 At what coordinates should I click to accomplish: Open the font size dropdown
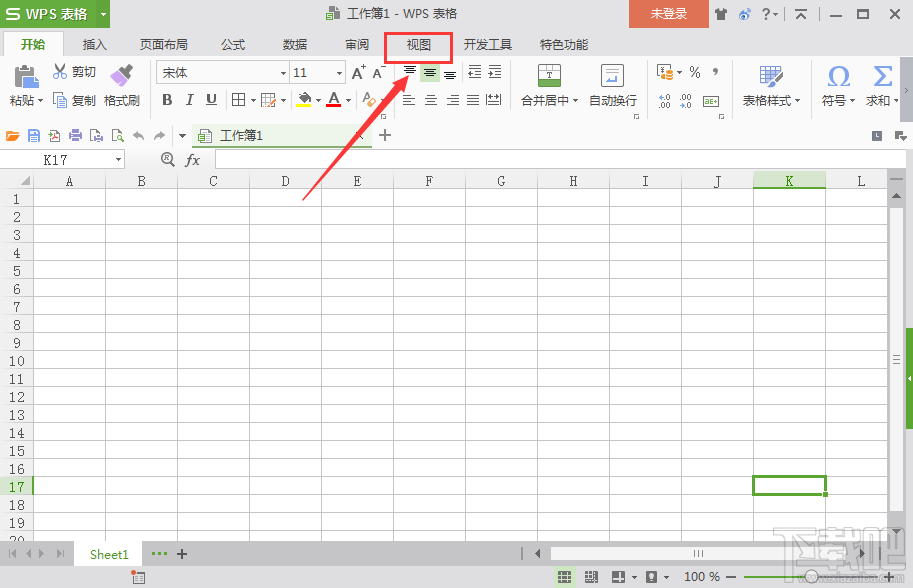[338, 72]
